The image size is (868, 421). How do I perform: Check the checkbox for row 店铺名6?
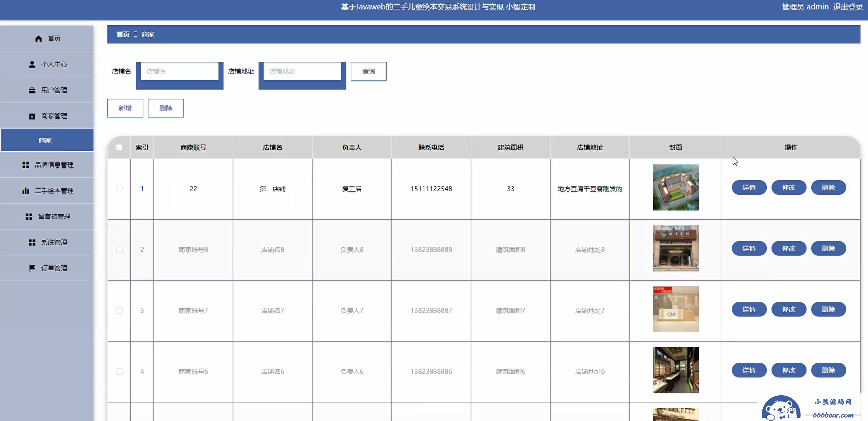[x=119, y=372]
